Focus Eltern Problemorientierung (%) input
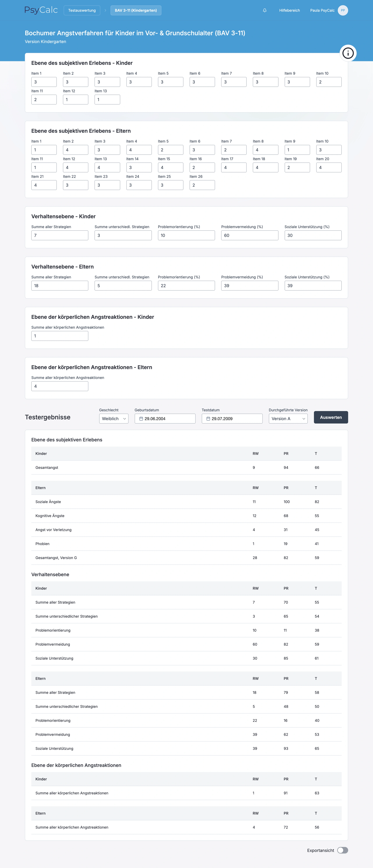 click(186, 286)
